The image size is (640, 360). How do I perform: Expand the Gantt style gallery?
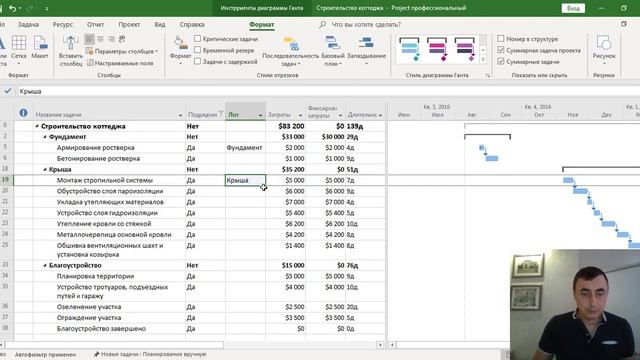click(x=483, y=60)
